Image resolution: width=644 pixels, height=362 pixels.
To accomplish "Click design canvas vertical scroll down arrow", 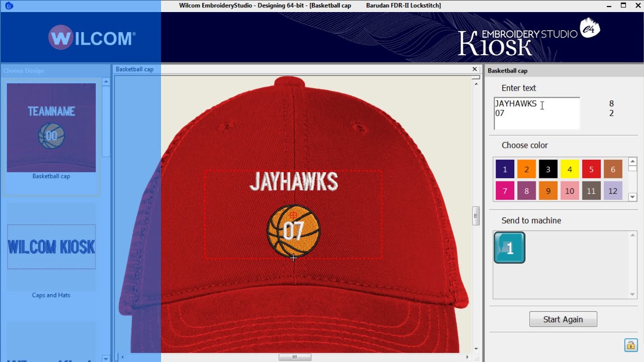I will coord(476,348).
